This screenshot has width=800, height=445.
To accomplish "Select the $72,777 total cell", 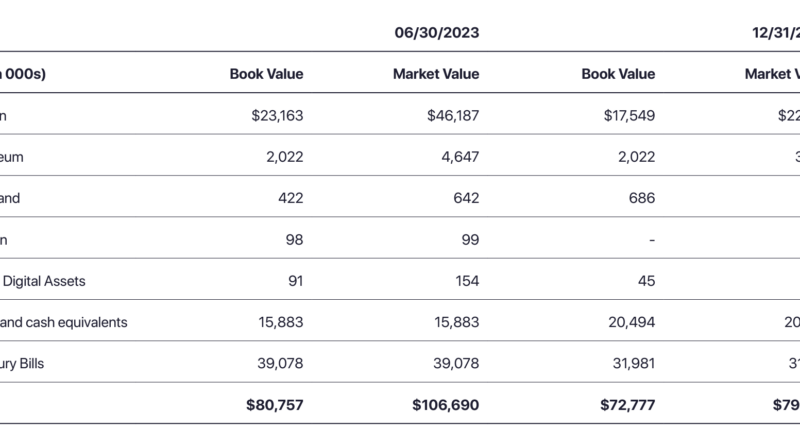I will click(625, 405).
